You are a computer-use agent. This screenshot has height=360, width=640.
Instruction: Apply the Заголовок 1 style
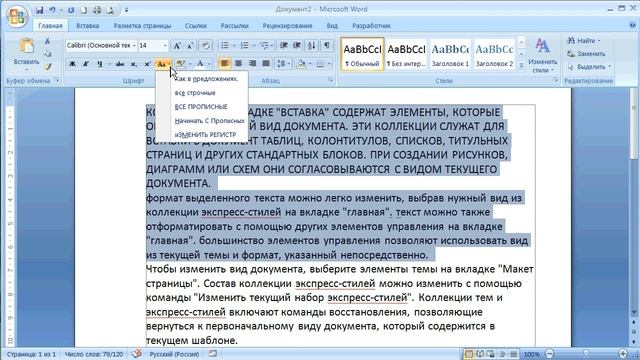(450, 54)
